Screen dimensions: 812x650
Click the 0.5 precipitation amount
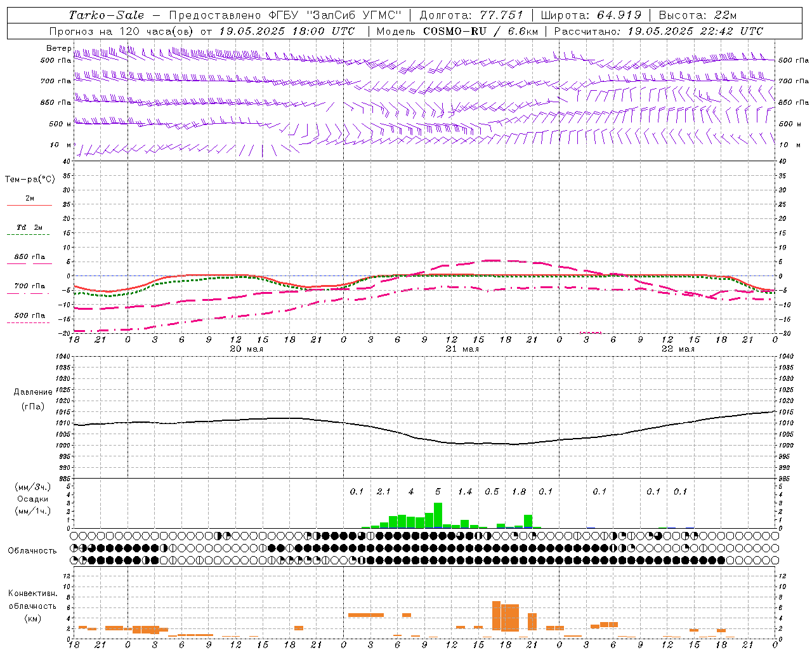tap(492, 491)
